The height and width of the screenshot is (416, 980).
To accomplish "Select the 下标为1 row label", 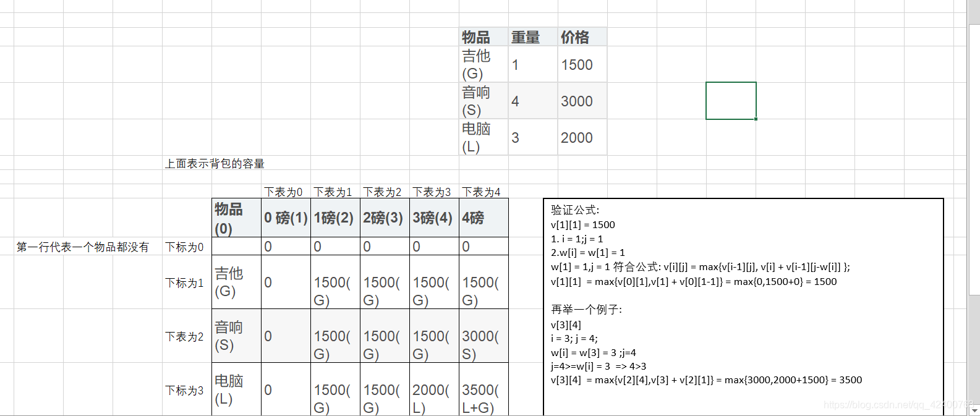I will 184,283.
